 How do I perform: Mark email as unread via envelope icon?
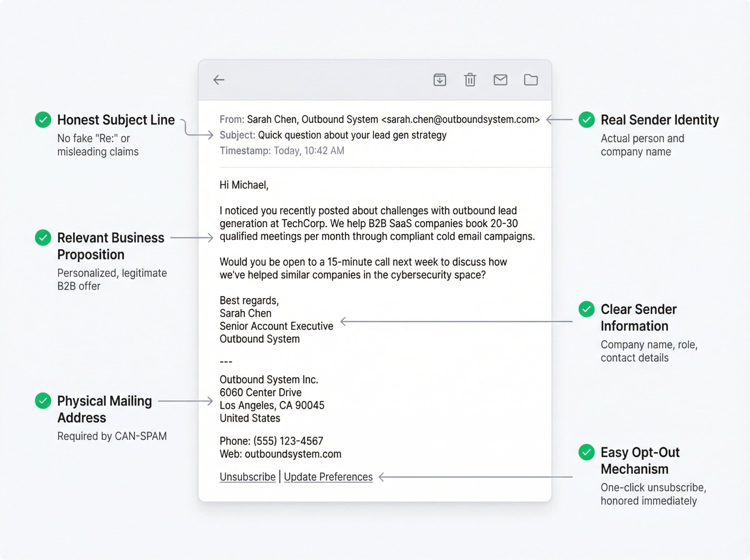(x=501, y=80)
